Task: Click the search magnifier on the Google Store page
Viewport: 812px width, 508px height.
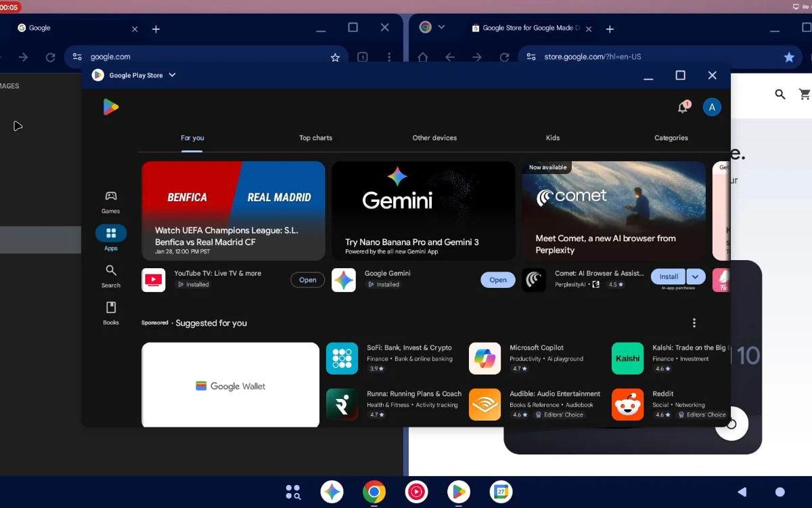Action: 780,94
